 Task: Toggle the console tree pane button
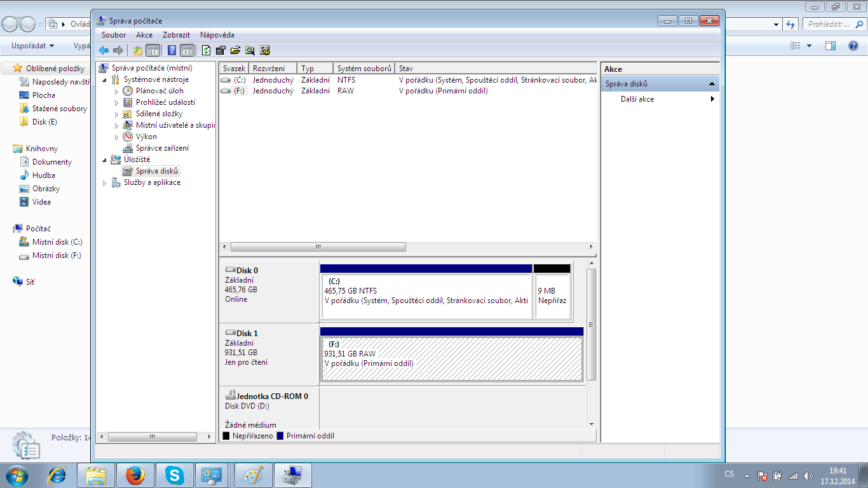coord(153,51)
